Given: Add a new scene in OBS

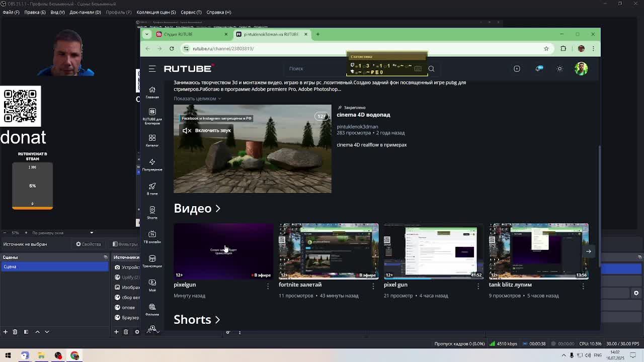Looking at the screenshot, I should [x=6, y=332].
